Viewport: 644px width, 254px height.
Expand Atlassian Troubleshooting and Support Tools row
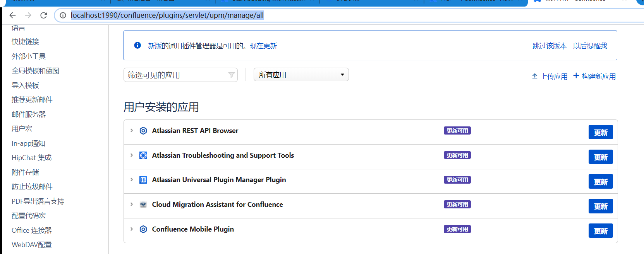coord(132,155)
